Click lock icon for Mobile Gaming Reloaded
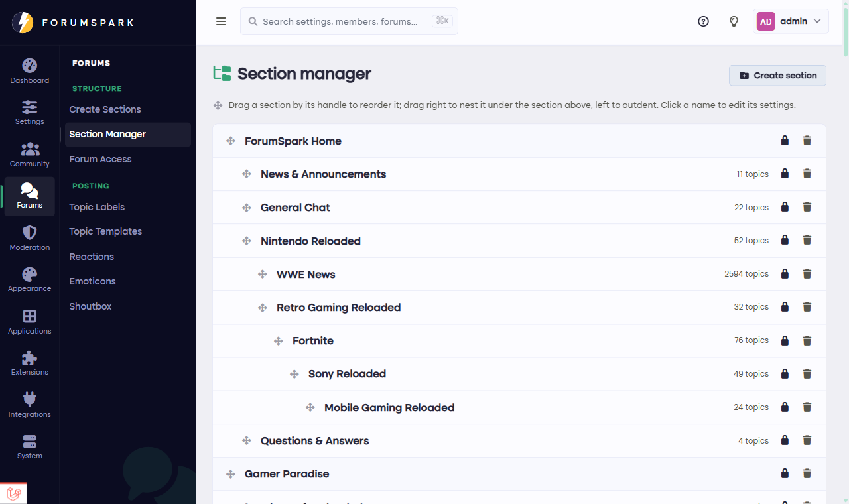849x504 pixels. 785,407
